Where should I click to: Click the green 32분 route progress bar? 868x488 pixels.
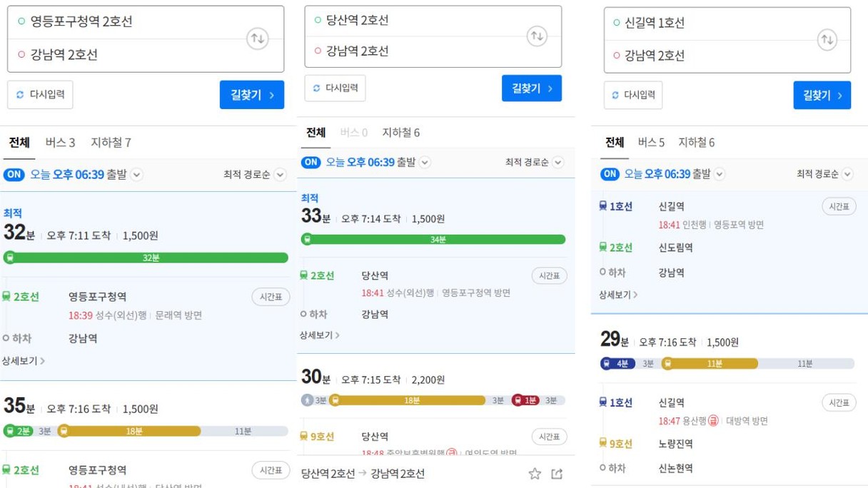(x=146, y=258)
